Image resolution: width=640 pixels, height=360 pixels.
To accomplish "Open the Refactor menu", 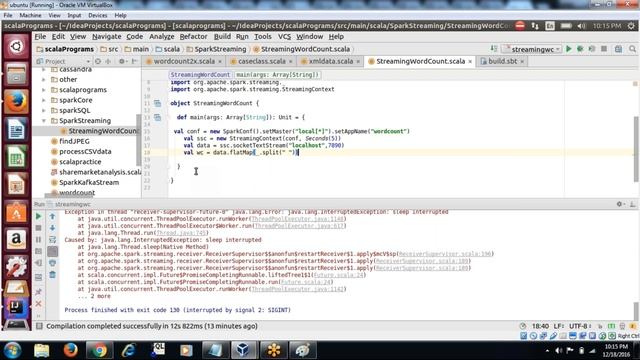I will [x=193, y=36].
